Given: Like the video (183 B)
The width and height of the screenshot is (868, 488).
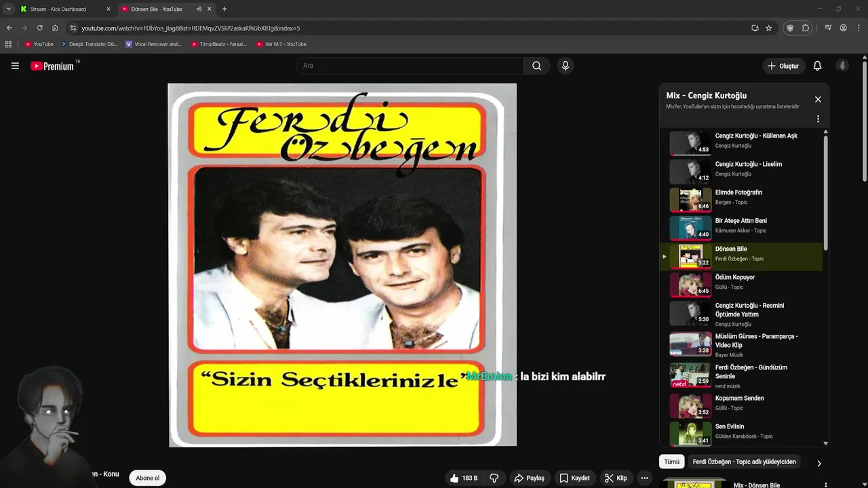Looking at the screenshot, I should (x=463, y=478).
